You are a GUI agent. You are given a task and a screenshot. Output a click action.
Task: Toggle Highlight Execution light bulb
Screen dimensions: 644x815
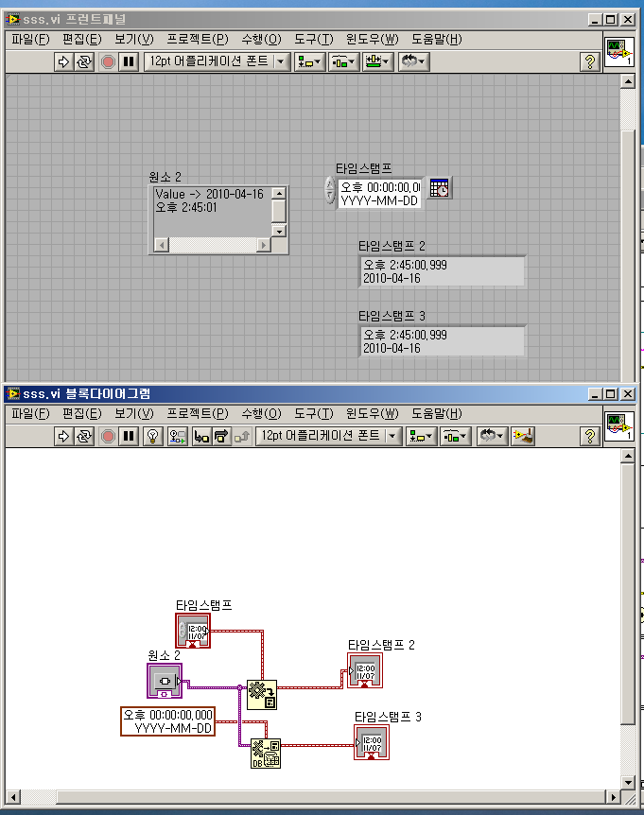coord(151,436)
